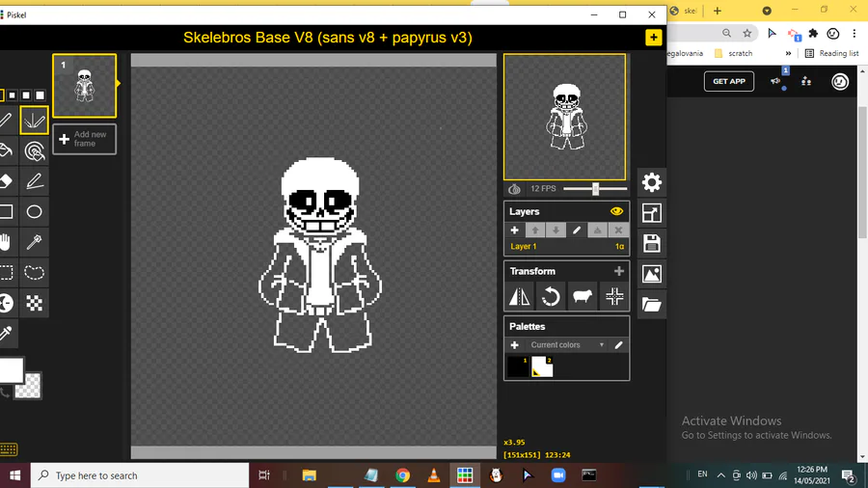The width and height of the screenshot is (868, 488).
Task: Open primary color white swatch picker
Action: pyautogui.click(x=11, y=370)
